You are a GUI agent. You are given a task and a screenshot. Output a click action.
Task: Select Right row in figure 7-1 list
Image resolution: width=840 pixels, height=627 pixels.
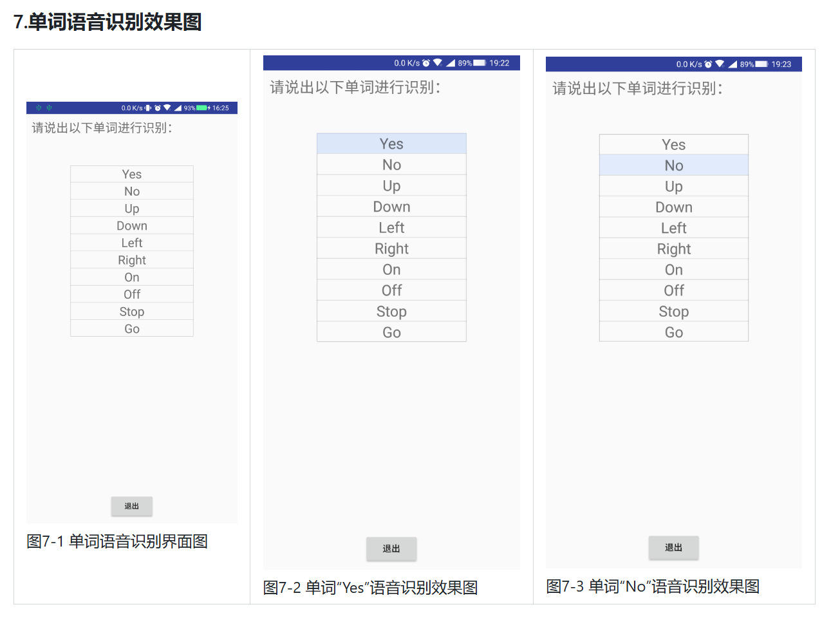click(x=132, y=260)
